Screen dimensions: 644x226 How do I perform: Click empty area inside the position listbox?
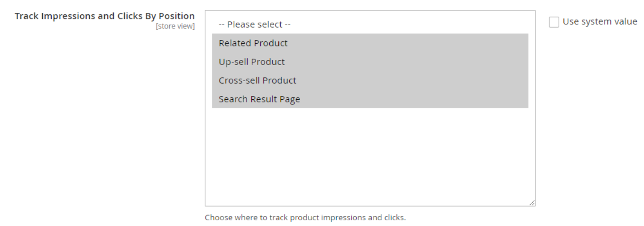[x=370, y=157]
